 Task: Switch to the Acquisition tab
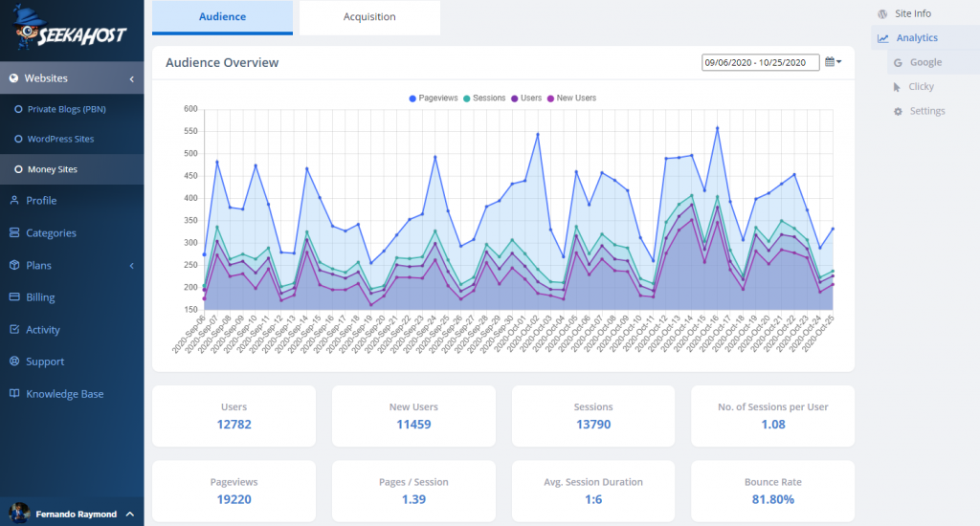[369, 17]
